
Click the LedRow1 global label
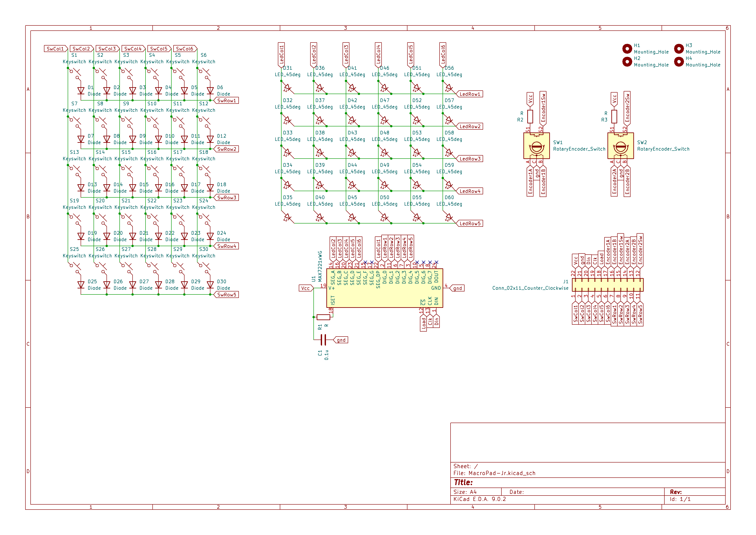point(470,94)
